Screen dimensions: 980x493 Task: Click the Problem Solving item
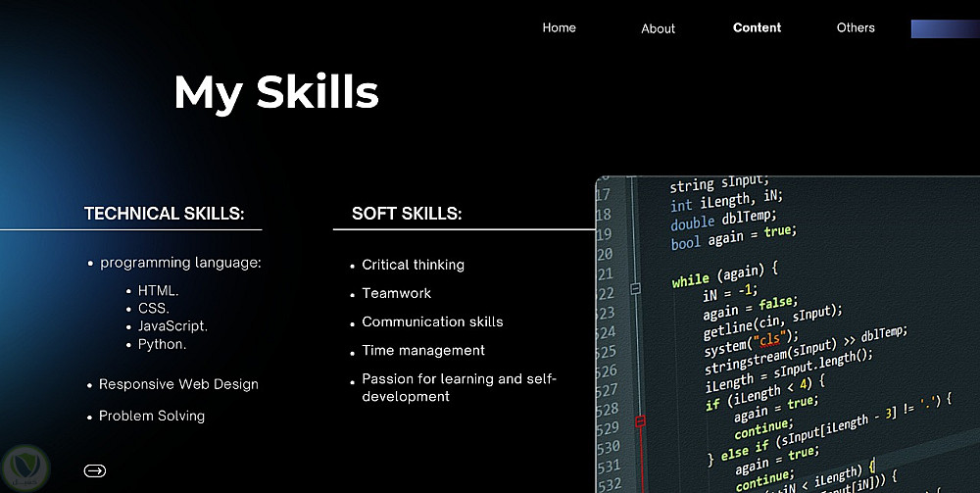(152, 417)
